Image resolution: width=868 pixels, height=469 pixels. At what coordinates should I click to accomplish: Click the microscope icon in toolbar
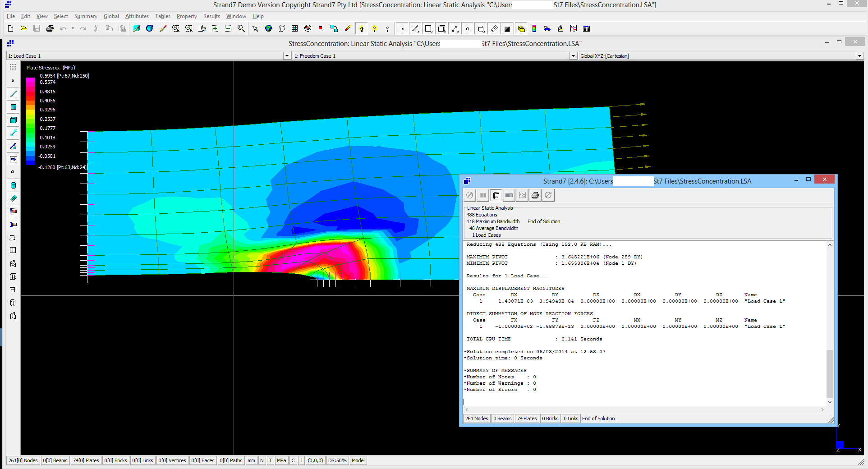pos(560,28)
